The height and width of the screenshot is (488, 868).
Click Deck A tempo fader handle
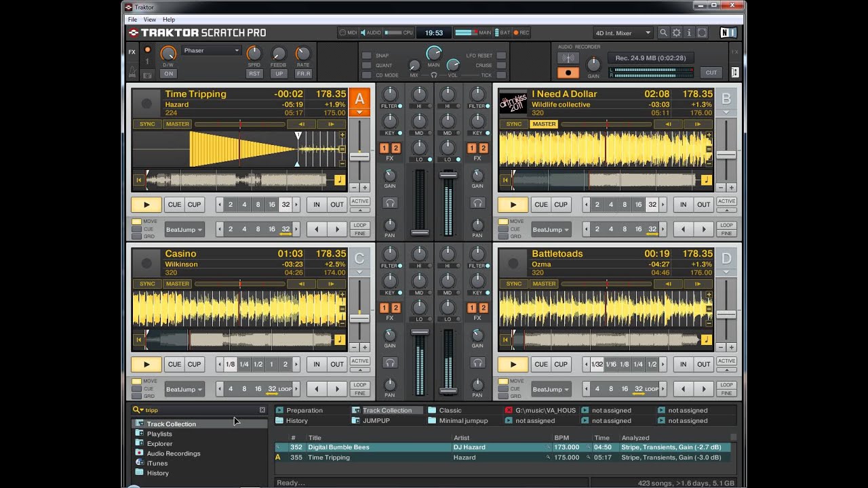[x=359, y=157]
